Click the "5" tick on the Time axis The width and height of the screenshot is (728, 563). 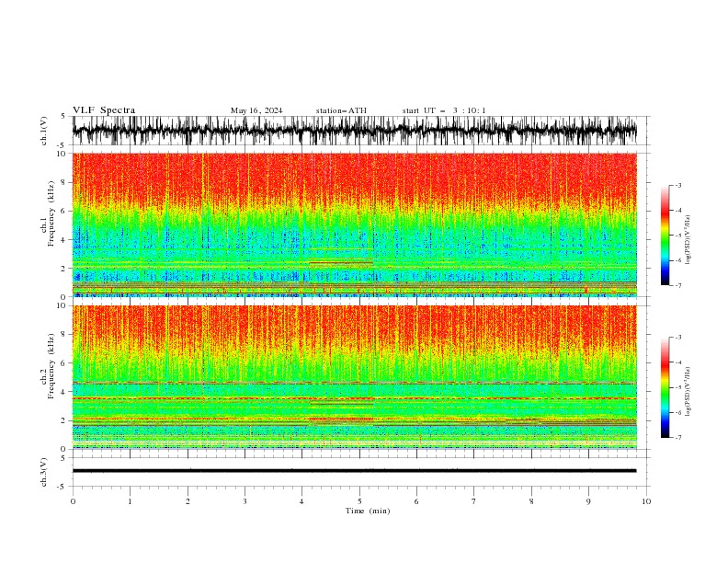point(359,501)
